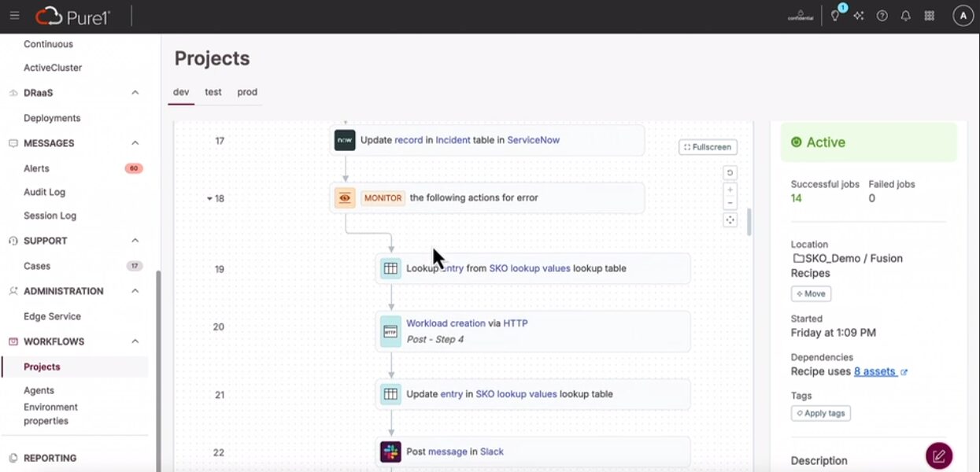Switch to the prod tab

click(x=247, y=92)
